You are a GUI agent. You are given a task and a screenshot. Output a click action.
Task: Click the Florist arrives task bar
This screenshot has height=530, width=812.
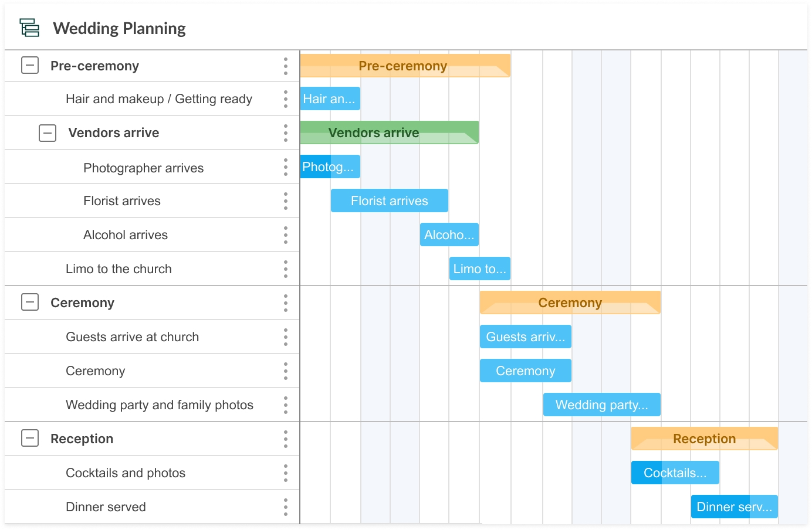pos(389,201)
